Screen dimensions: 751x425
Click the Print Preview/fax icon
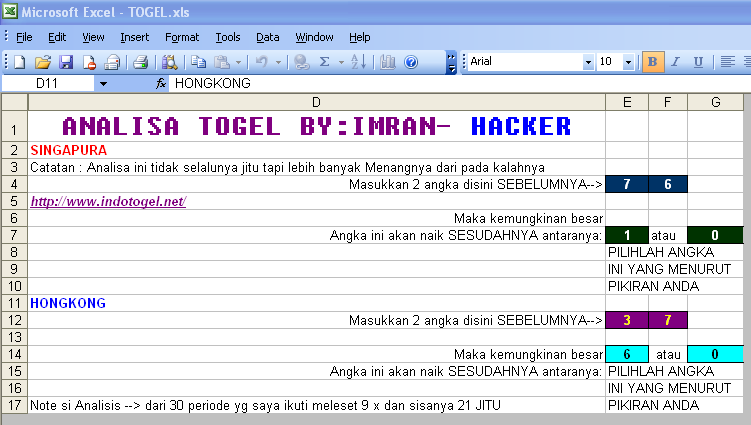click(x=112, y=62)
